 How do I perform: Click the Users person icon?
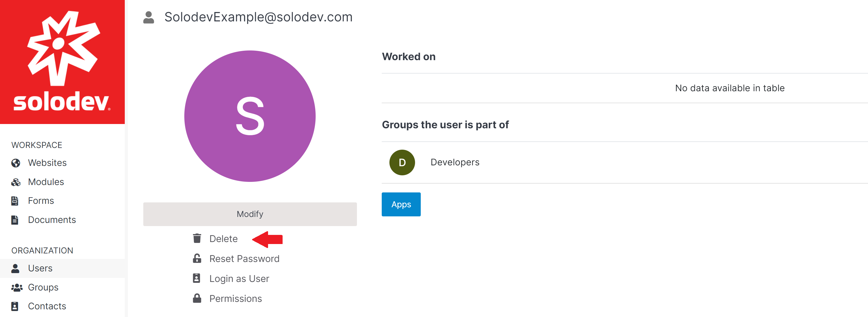pyautogui.click(x=15, y=269)
